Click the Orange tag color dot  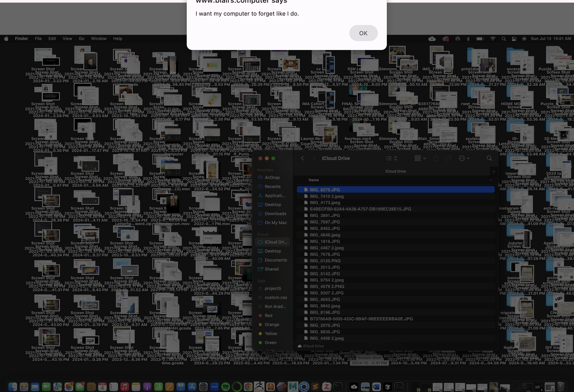click(x=260, y=325)
